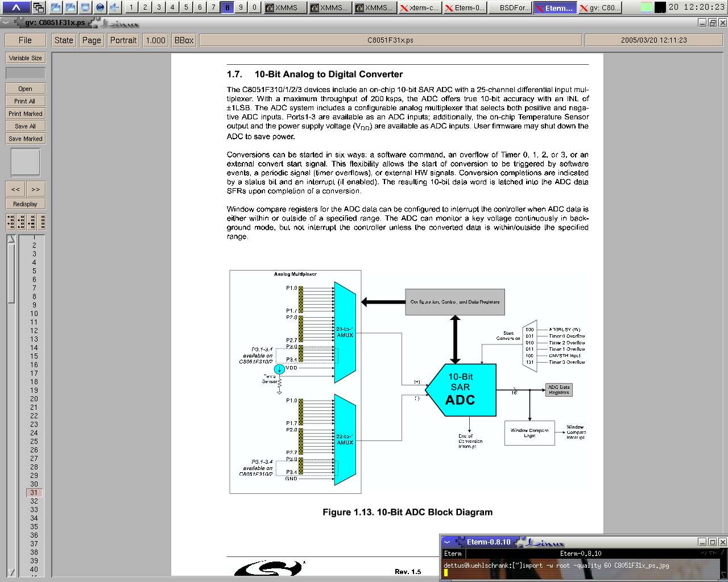Screen dimensions: 728x582
Task: Click the speaker volume icon in taskbar
Action: click(114, 7)
